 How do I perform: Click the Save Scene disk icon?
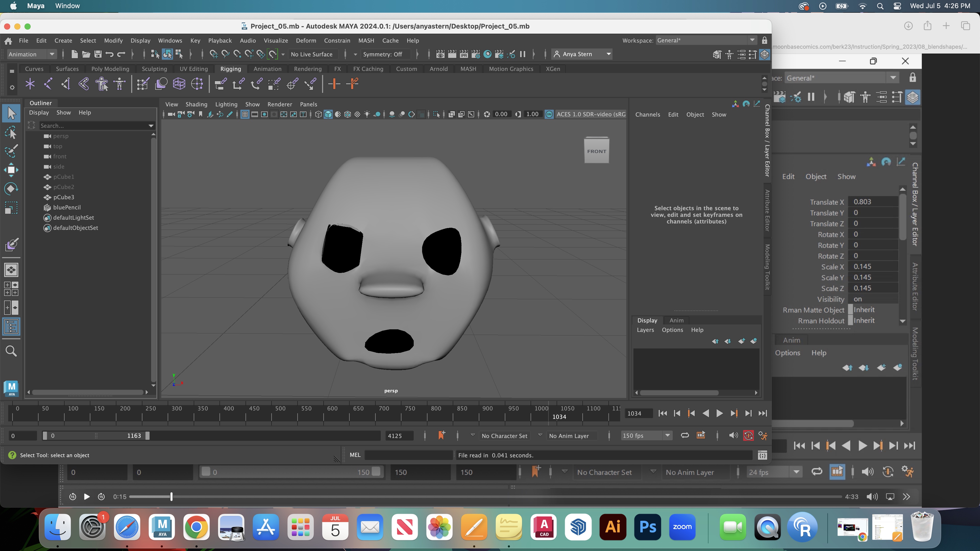click(98, 54)
